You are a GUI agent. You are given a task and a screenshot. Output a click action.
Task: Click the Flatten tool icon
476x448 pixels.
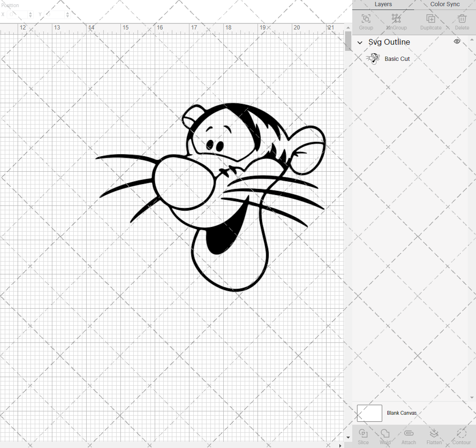434,433
